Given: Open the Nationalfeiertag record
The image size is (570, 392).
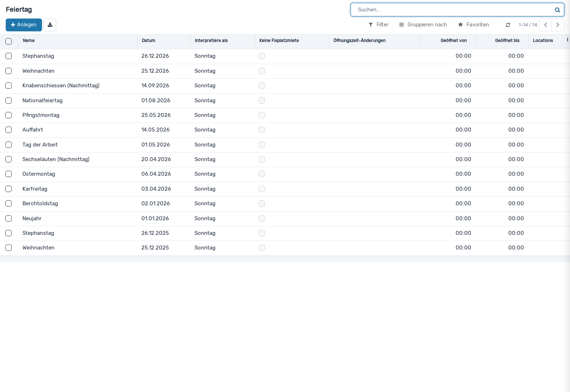Looking at the screenshot, I should pos(42,100).
